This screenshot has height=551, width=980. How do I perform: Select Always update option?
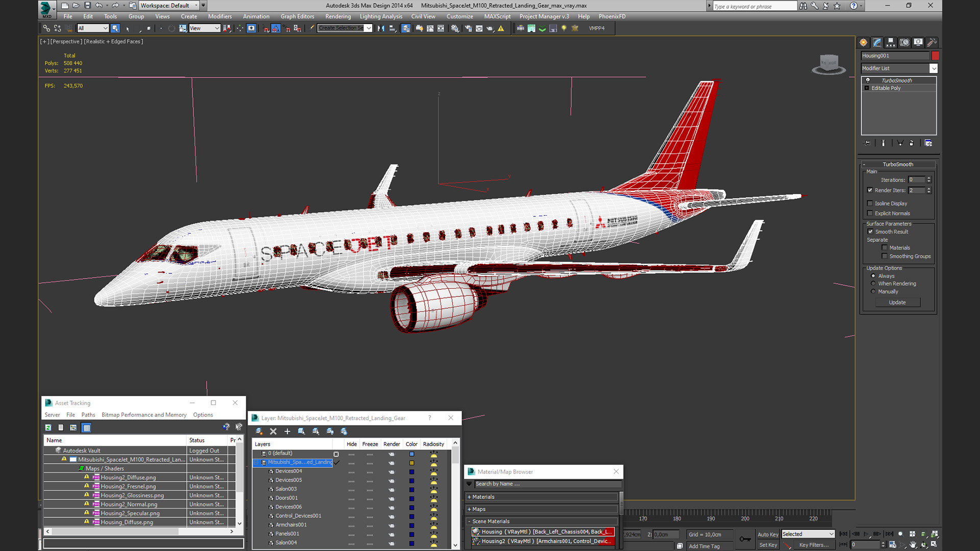(x=873, y=276)
